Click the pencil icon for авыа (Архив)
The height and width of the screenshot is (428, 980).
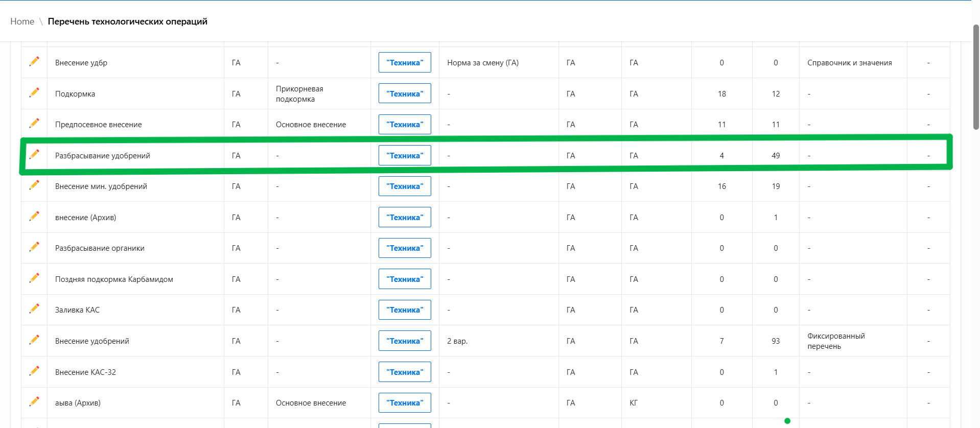coord(34,402)
